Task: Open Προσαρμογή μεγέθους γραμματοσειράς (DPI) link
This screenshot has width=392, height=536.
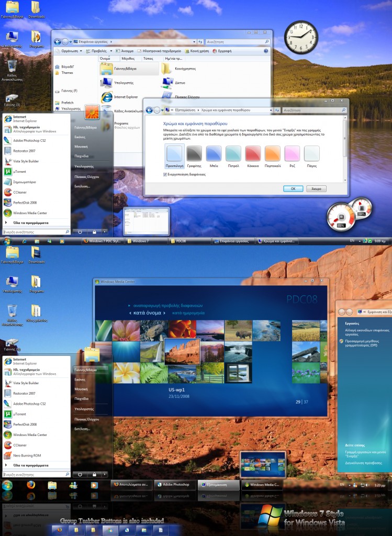Action: click(x=362, y=343)
